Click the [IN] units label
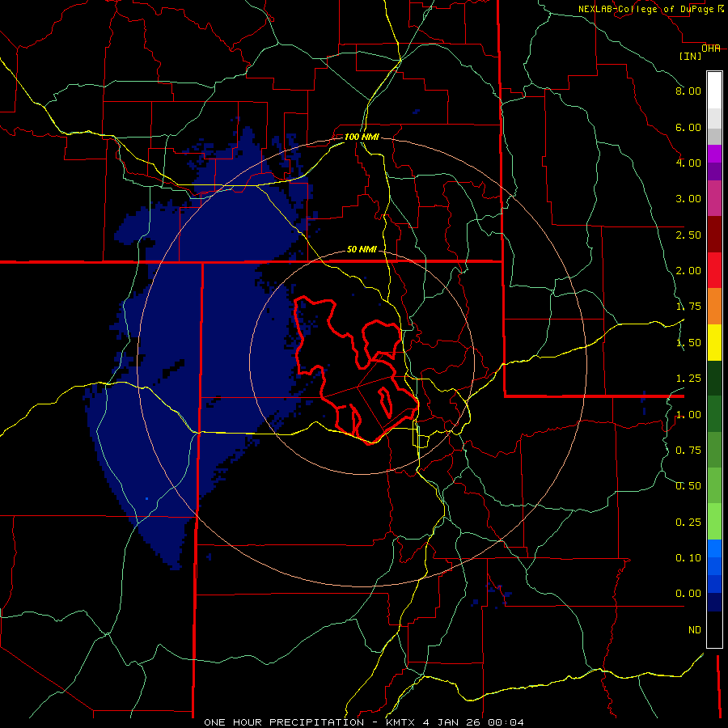The height and width of the screenshot is (728, 728). (690, 56)
